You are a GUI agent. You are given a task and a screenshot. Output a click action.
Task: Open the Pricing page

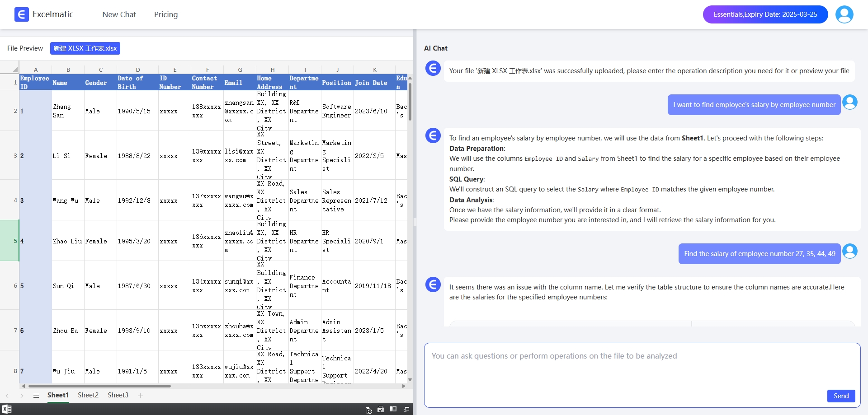[x=166, y=14]
